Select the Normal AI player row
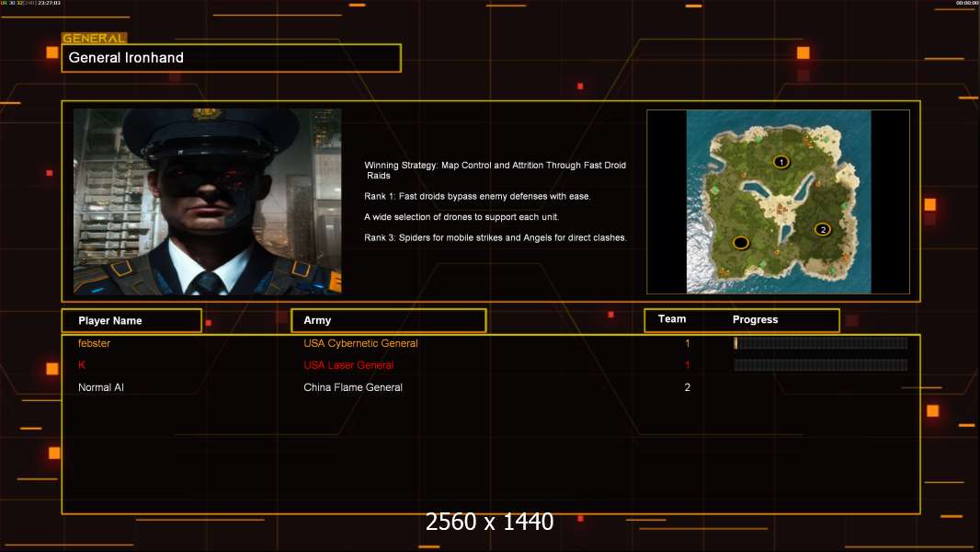This screenshot has height=552, width=980. (x=491, y=387)
